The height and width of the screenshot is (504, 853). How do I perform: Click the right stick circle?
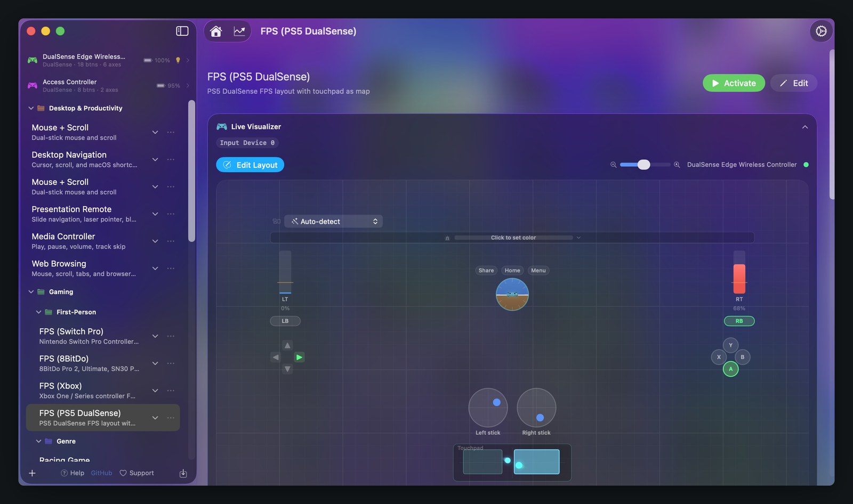tap(536, 408)
